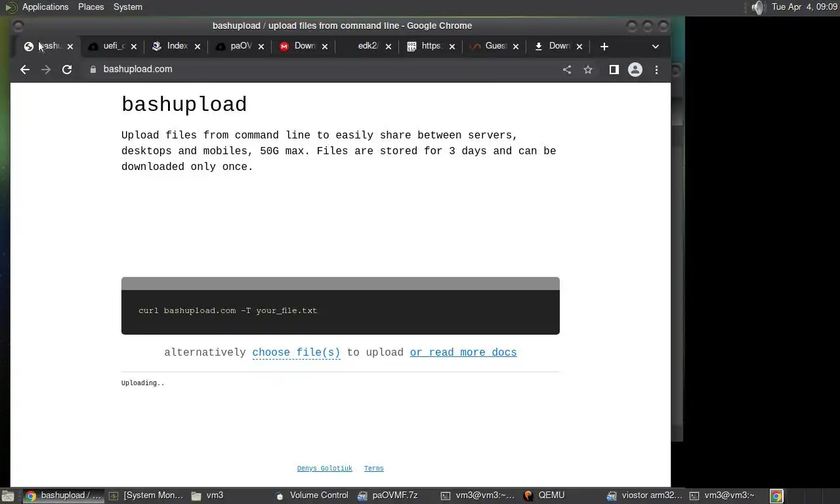The height and width of the screenshot is (504, 840).
Task: Close the Index tab
Action: point(198,47)
